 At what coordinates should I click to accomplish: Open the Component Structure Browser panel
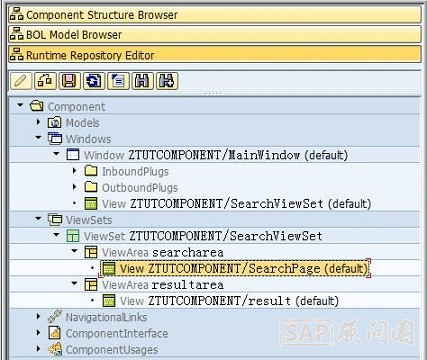coord(215,15)
